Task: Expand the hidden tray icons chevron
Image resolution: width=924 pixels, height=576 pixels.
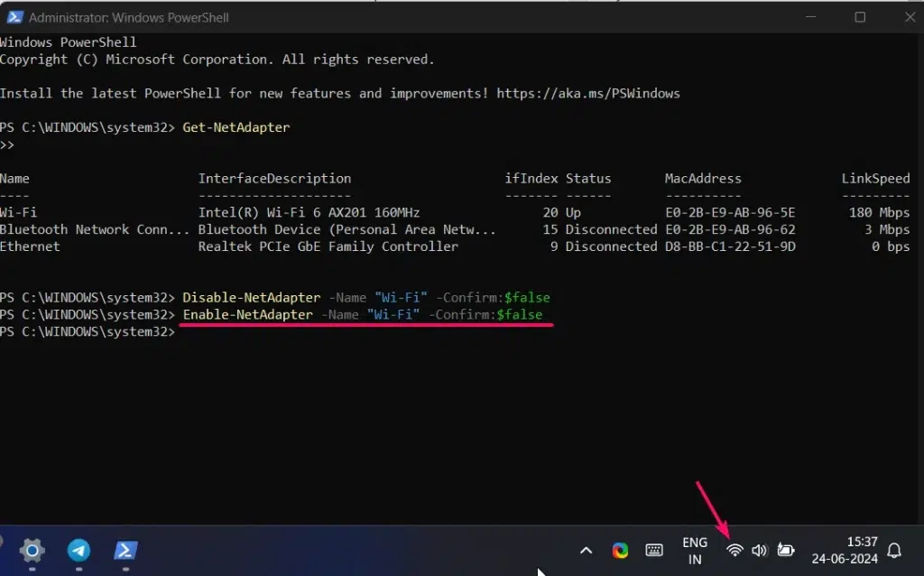Action: (586, 551)
